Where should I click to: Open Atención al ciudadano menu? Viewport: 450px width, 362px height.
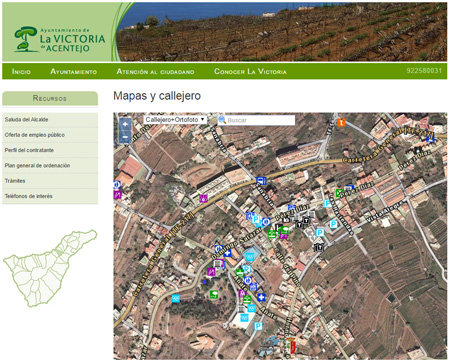[x=155, y=71]
